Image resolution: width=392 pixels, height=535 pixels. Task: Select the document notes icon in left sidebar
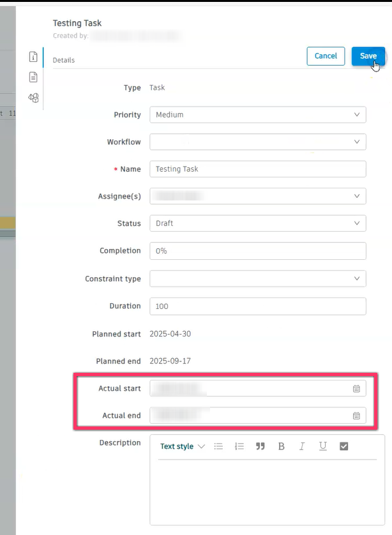[x=33, y=77]
